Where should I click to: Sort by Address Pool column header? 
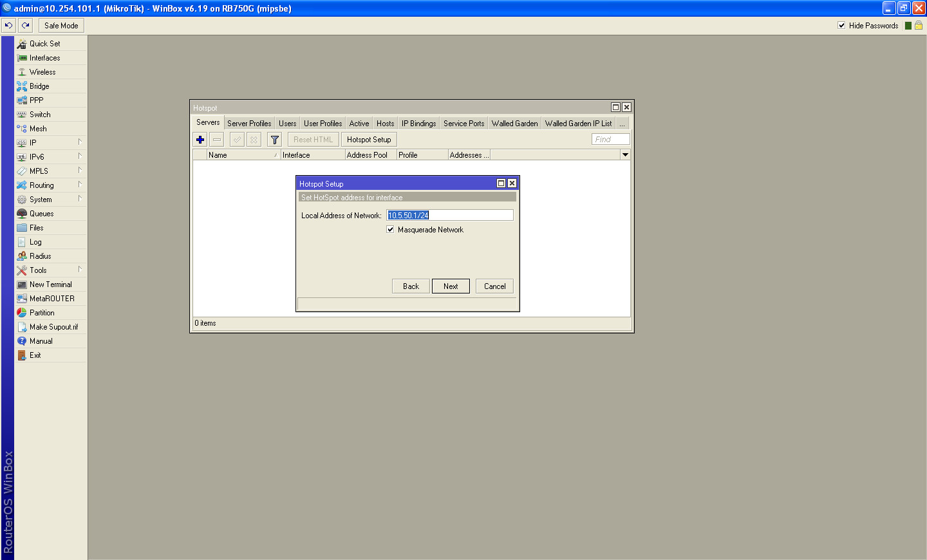(x=371, y=155)
